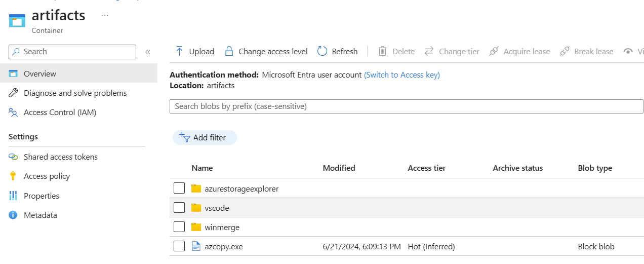Sort by the Name column header
Screen dimensions: 644x264
click(x=203, y=168)
